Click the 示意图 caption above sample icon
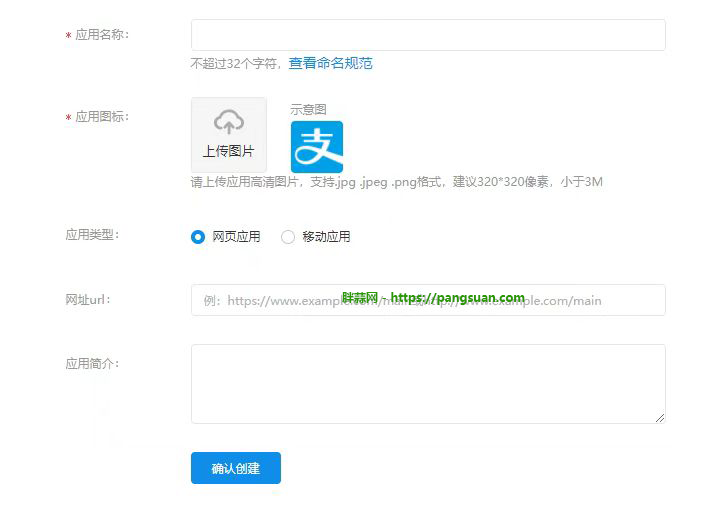The width and height of the screenshot is (713, 515). [x=308, y=109]
